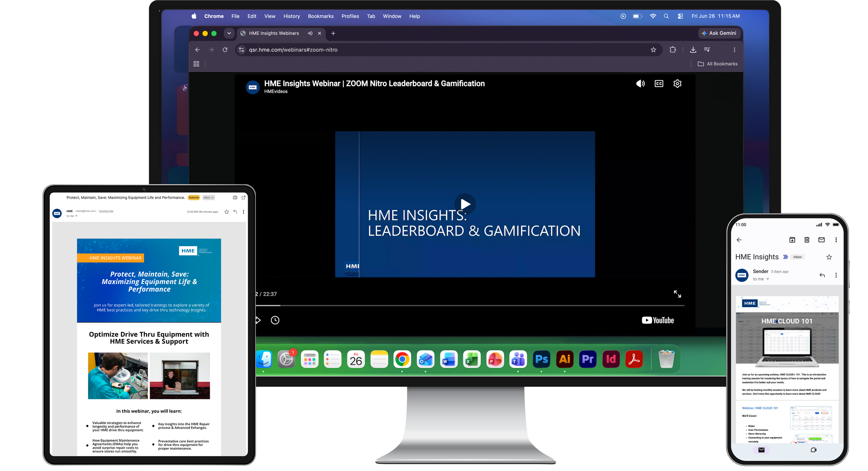The image size is (868, 471).
Task: Delete the phone email with trash icon
Action: pyautogui.click(x=807, y=240)
